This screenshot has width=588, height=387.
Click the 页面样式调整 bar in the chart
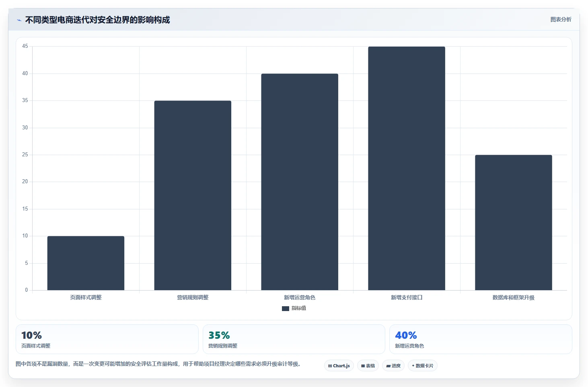pos(86,263)
